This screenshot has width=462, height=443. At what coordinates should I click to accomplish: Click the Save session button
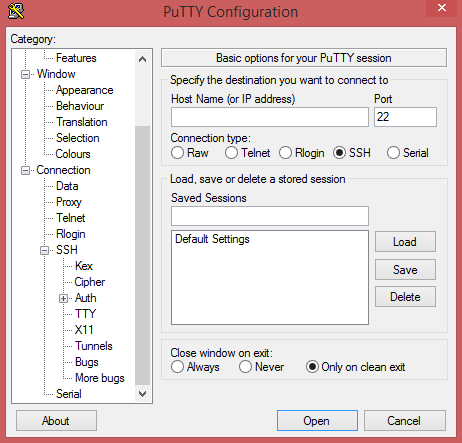coord(405,270)
